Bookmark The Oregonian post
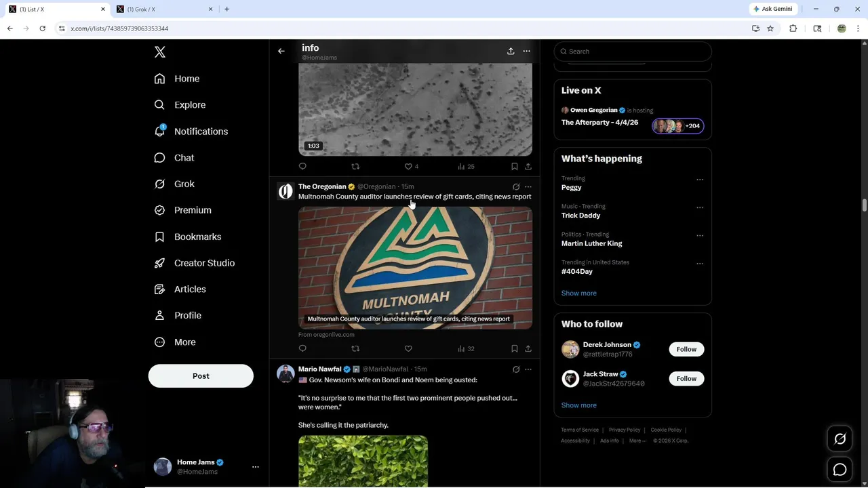The height and width of the screenshot is (488, 868). click(x=515, y=348)
